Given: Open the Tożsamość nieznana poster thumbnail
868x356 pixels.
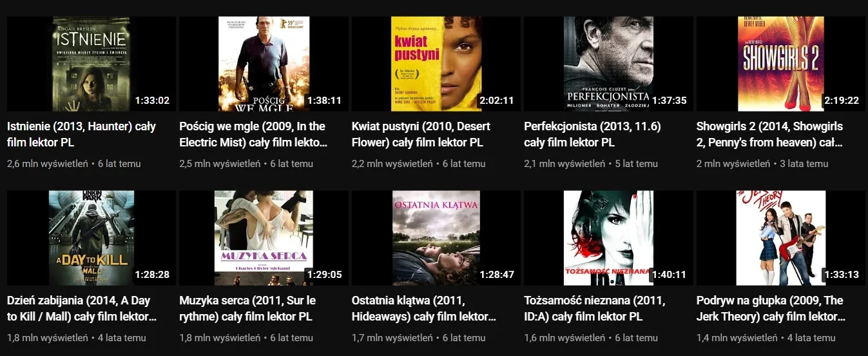Looking at the screenshot, I should tap(608, 238).
